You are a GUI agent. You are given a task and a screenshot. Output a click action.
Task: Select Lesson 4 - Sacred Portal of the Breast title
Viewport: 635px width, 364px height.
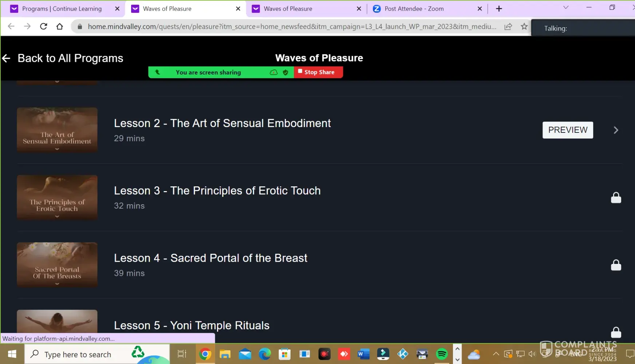(211, 258)
